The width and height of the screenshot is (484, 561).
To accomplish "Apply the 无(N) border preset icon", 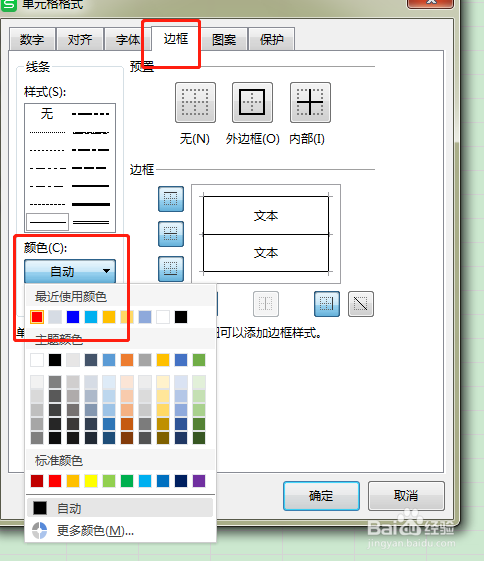I will 195,103.
